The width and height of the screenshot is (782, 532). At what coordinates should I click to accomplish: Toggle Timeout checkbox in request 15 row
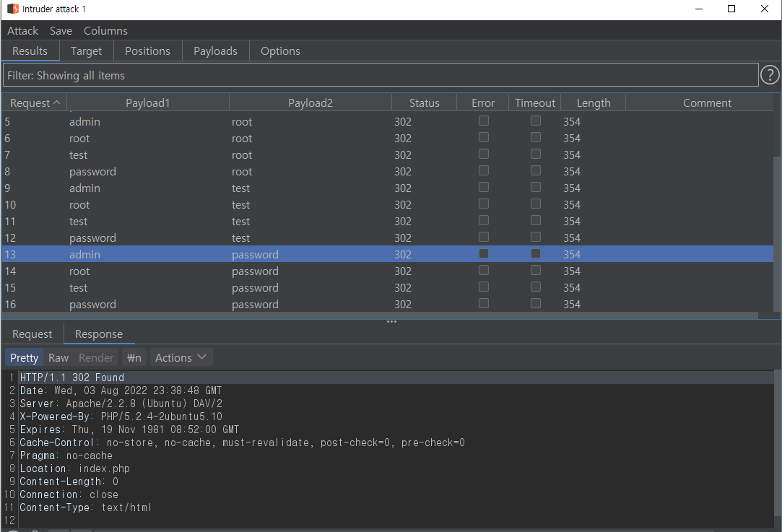[536, 287]
